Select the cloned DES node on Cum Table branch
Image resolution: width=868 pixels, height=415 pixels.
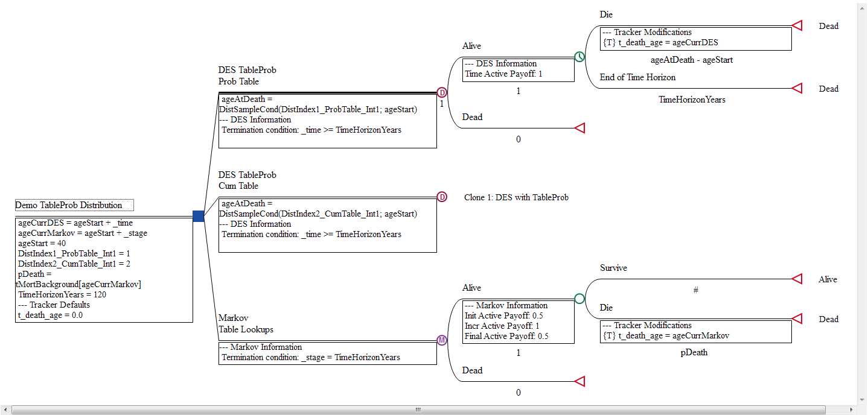click(x=442, y=197)
